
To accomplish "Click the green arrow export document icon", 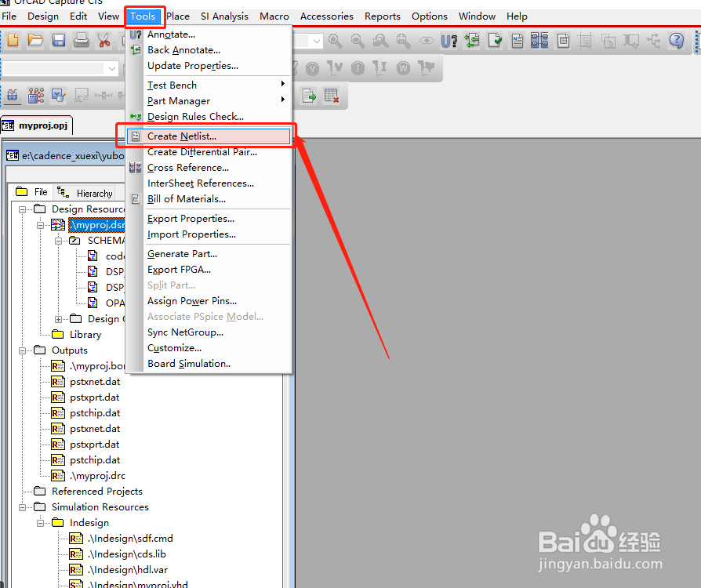I will tap(309, 96).
